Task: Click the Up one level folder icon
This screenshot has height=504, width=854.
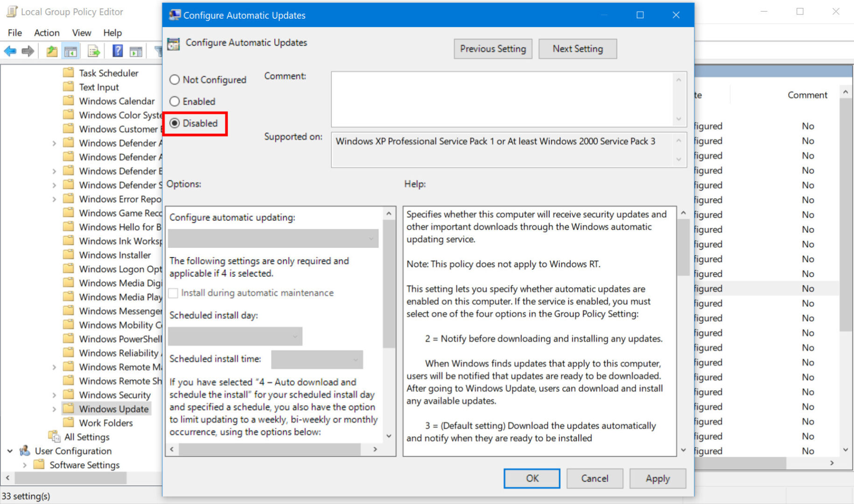Action: (x=51, y=51)
